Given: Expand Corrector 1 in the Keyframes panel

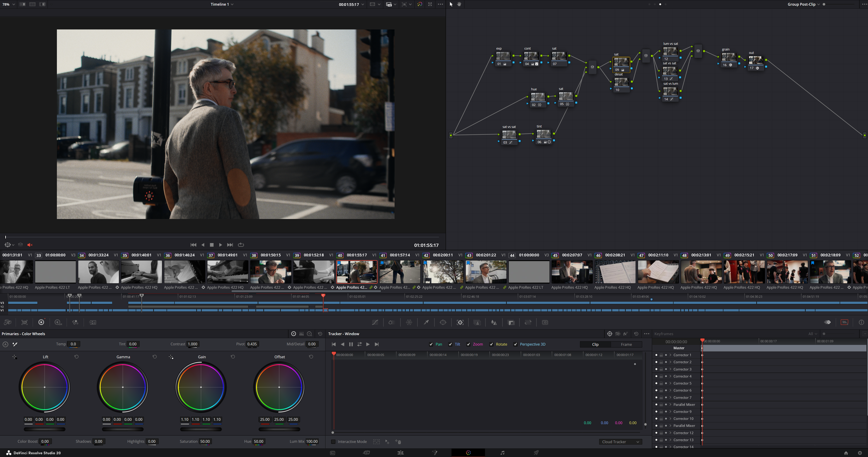Looking at the screenshot, I should (670, 355).
